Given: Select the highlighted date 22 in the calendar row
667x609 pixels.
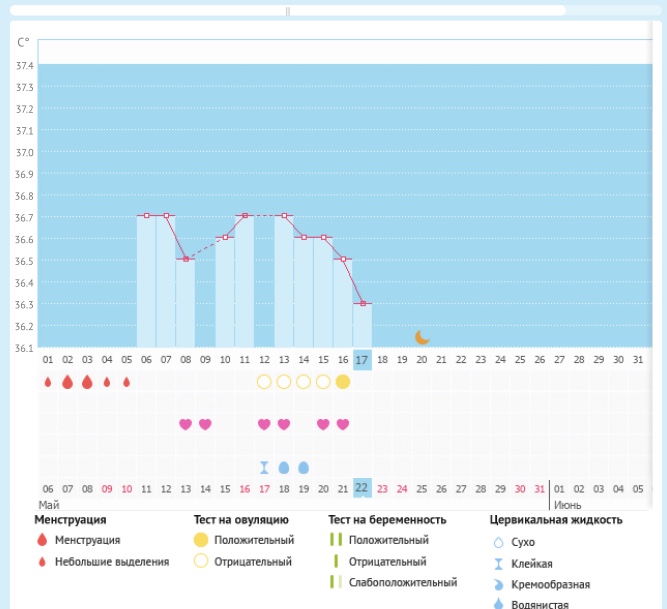Looking at the screenshot, I should (x=362, y=488).
